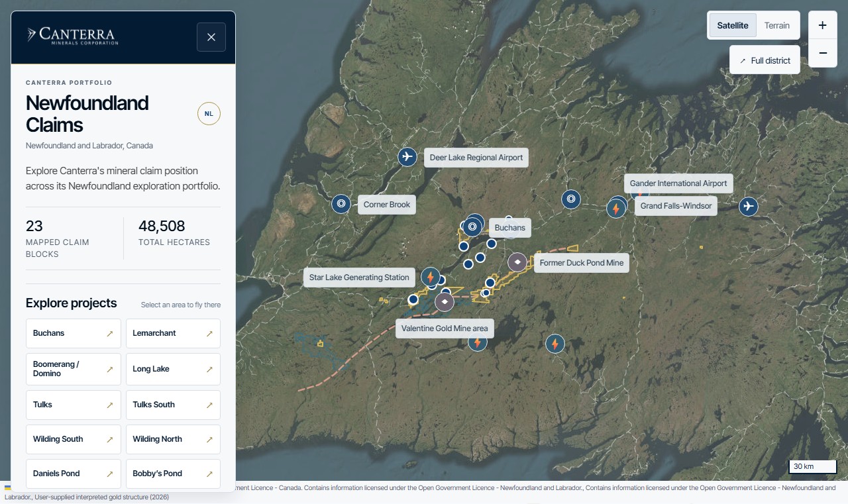Click the Star Lake Generating Station label
The image size is (848, 504).
(x=359, y=277)
